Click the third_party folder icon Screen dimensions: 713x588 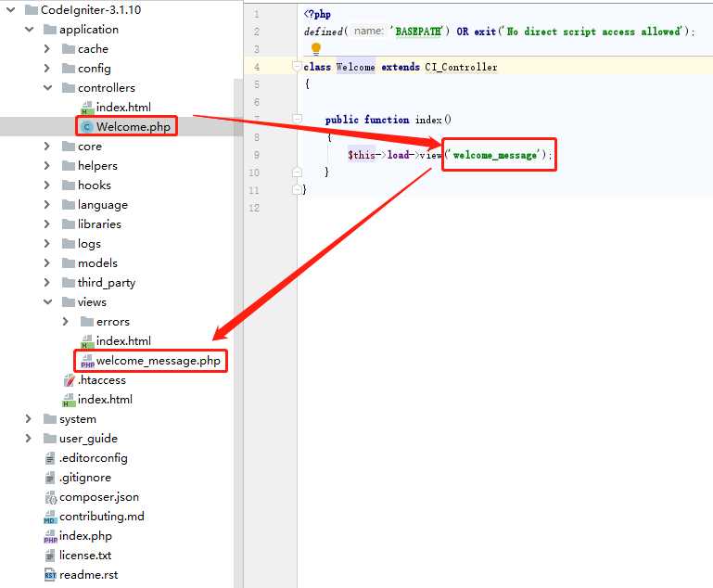(69, 282)
